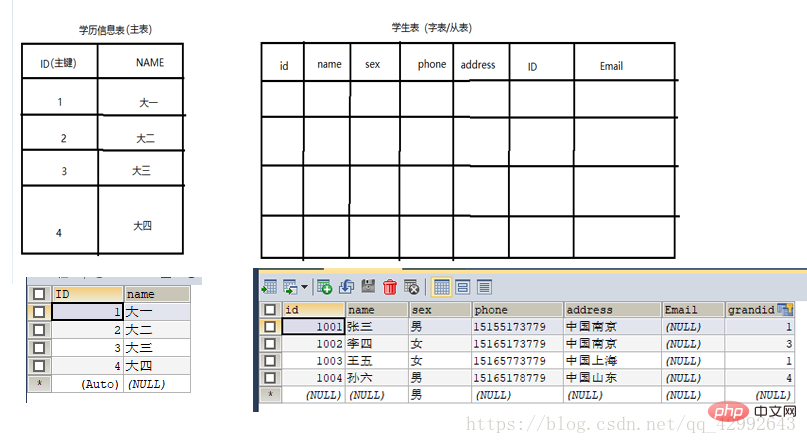Click the sex column header

click(x=440, y=309)
